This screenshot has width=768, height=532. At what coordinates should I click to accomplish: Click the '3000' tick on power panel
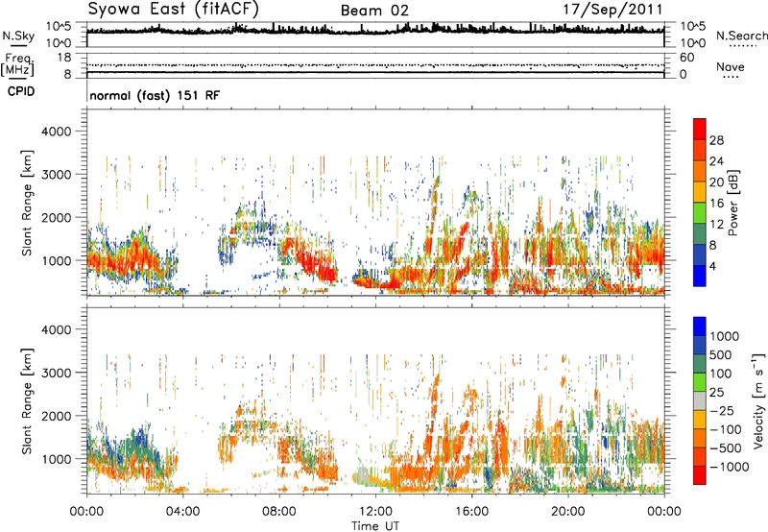tap(56, 175)
